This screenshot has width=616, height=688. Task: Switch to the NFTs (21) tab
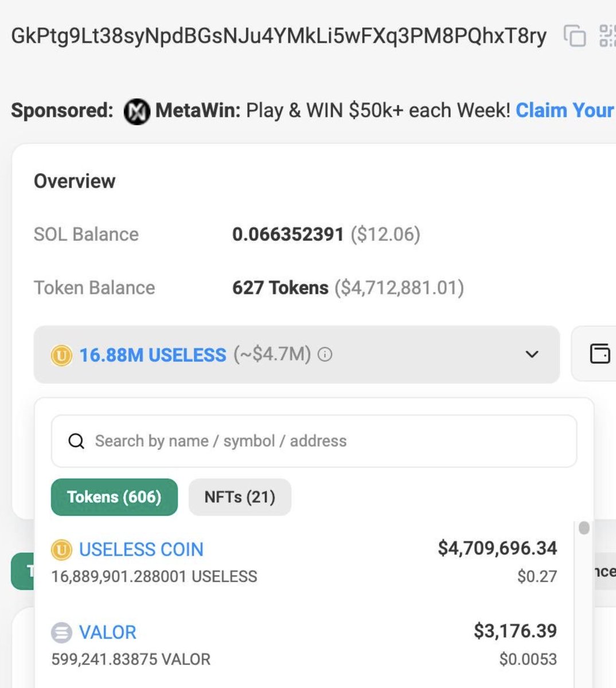[x=240, y=497]
